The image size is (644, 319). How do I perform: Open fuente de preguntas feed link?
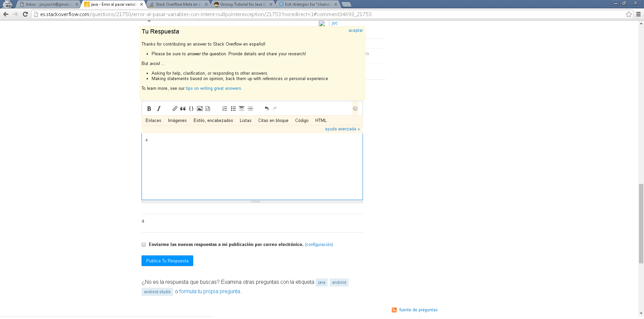point(418,310)
